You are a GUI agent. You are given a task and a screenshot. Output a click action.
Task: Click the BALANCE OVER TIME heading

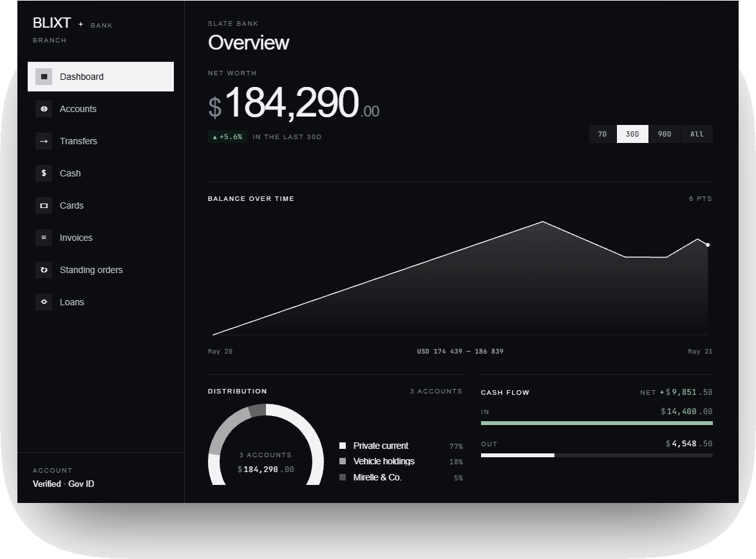(251, 199)
